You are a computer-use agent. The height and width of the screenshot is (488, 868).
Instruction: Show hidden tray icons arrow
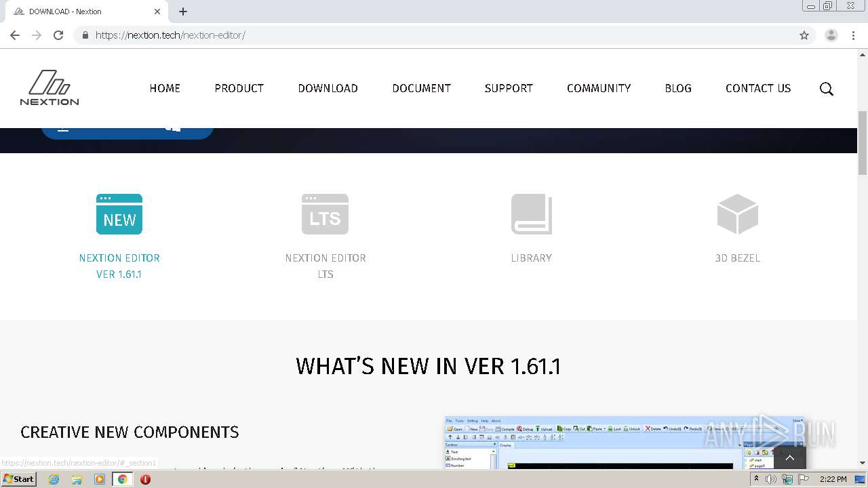[756, 479]
